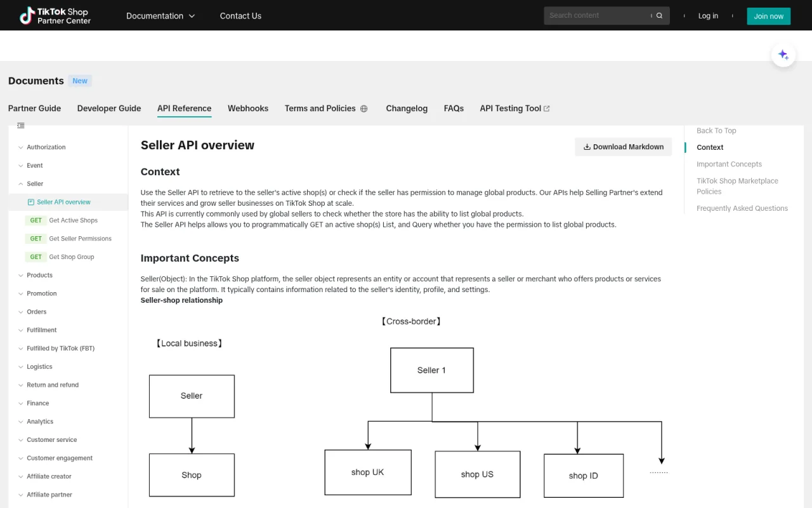The height and width of the screenshot is (508, 812).
Task: Click the Download Markdown button
Action: point(624,147)
